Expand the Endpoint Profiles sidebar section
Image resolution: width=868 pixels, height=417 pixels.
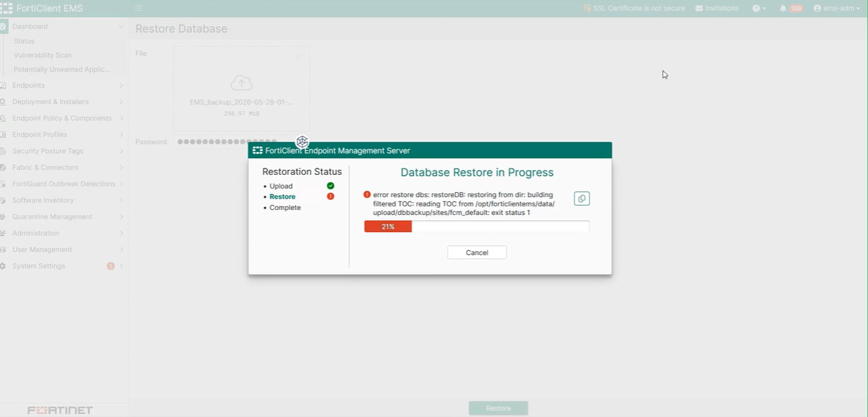point(63,134)
